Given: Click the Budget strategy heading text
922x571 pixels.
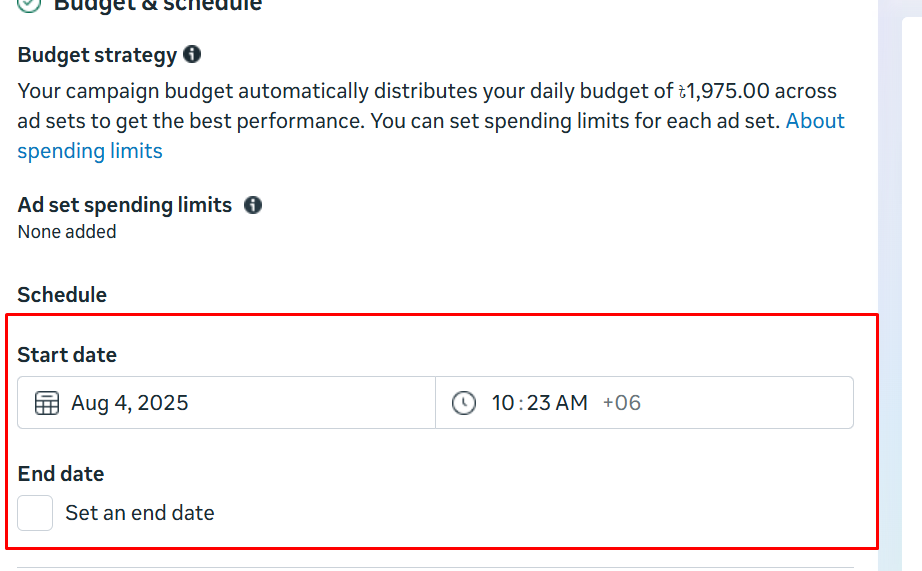Looking at the screenshot, I should 97,55.
